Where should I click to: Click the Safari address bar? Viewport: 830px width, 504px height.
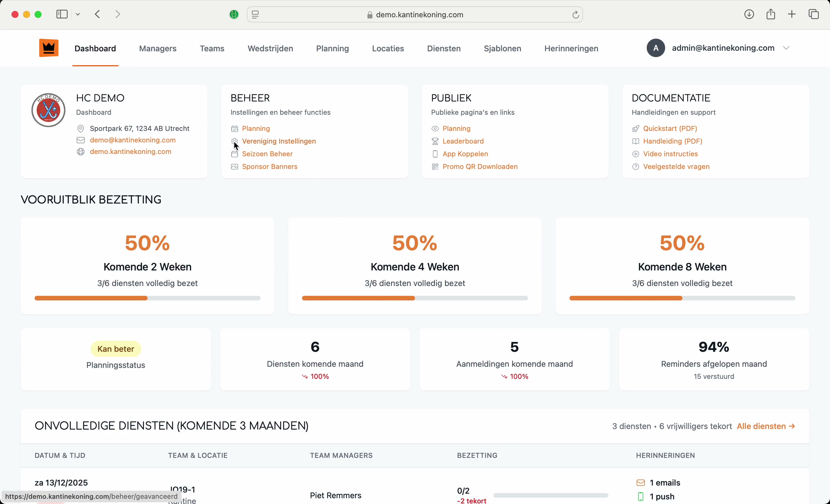[415, 14]
